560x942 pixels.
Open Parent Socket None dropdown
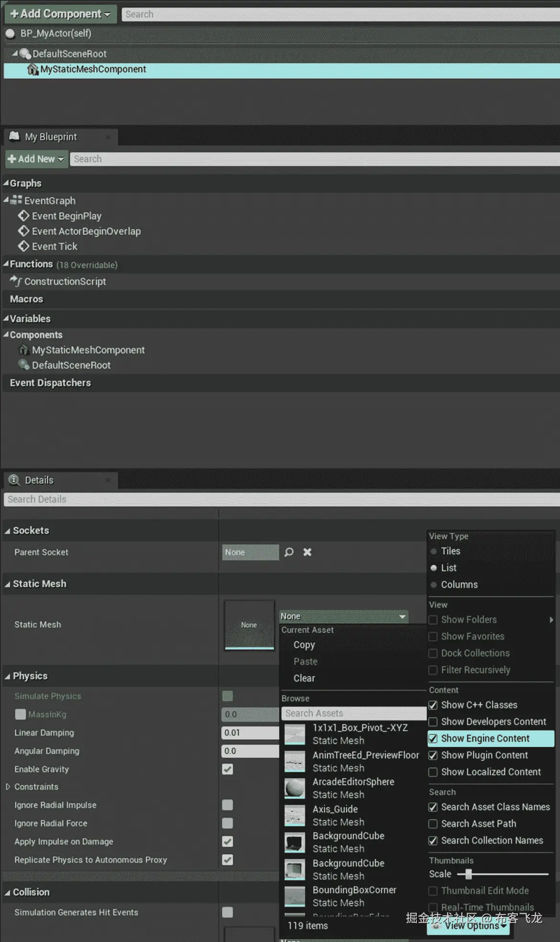point(251,552)
